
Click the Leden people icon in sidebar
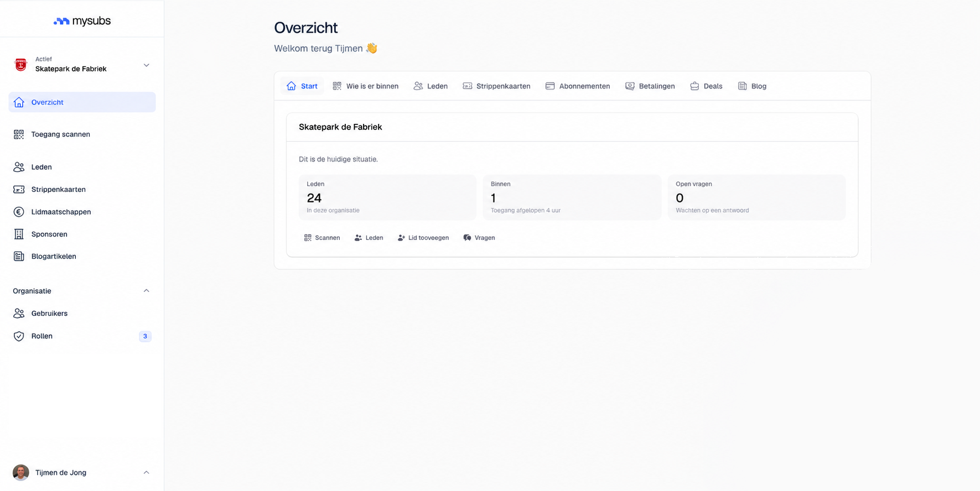pyautogui.click(x=19, y=167)
